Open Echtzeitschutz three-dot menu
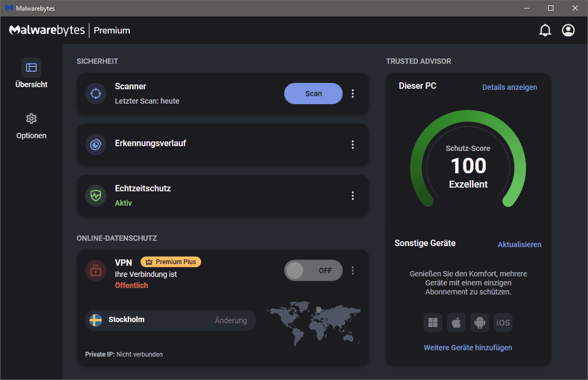 coord(352,196)
